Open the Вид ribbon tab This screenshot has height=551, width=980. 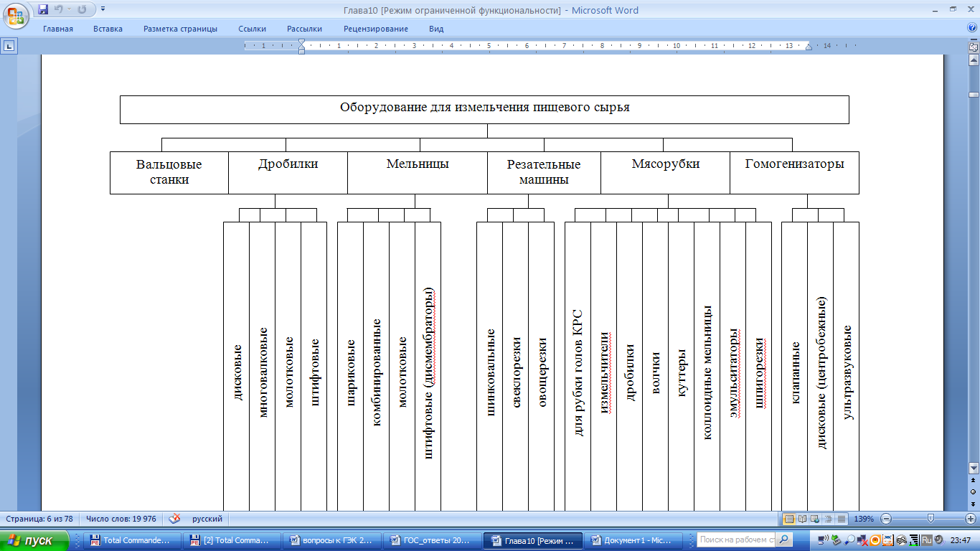(436, 29)
